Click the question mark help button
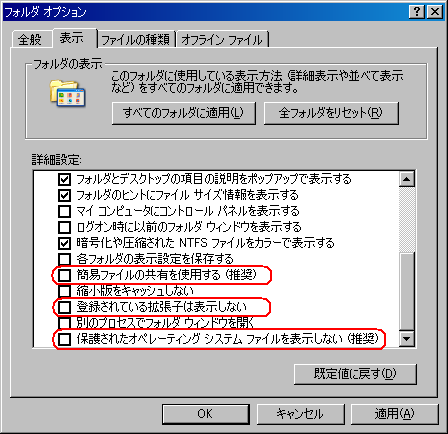Screen dimensions: 448x434 (416, 12)
